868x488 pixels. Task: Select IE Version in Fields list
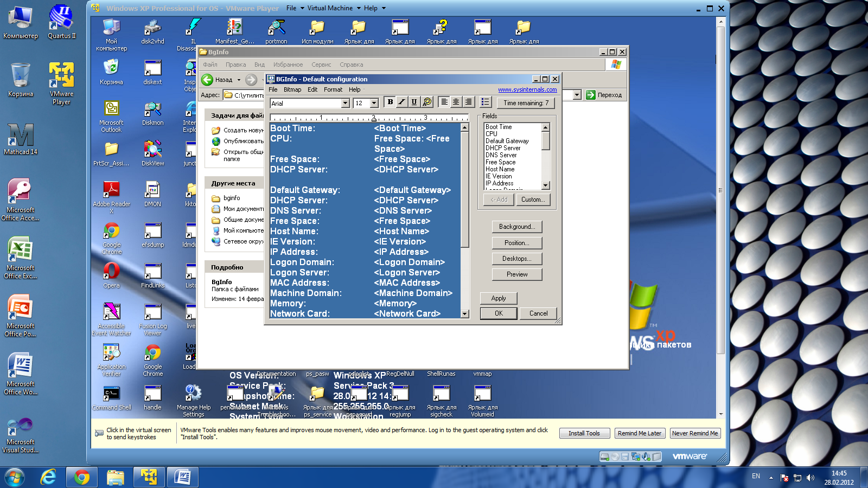pyautogui.click(x=499, y=176)
